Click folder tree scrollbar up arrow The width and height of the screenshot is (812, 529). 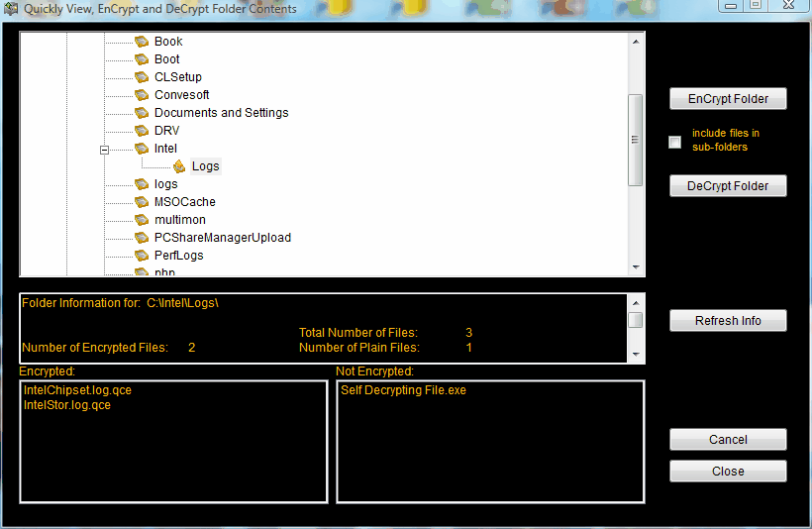click(x=636, y=42)
